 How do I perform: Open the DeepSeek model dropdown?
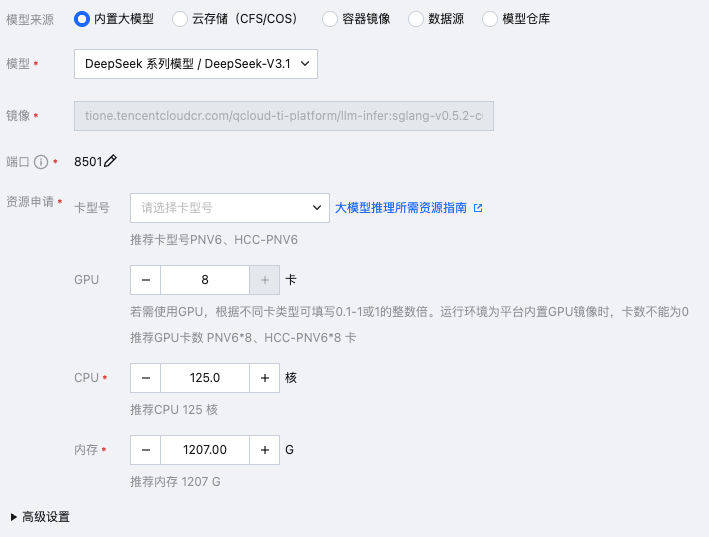pyautogui.click(x=196, y=64)
